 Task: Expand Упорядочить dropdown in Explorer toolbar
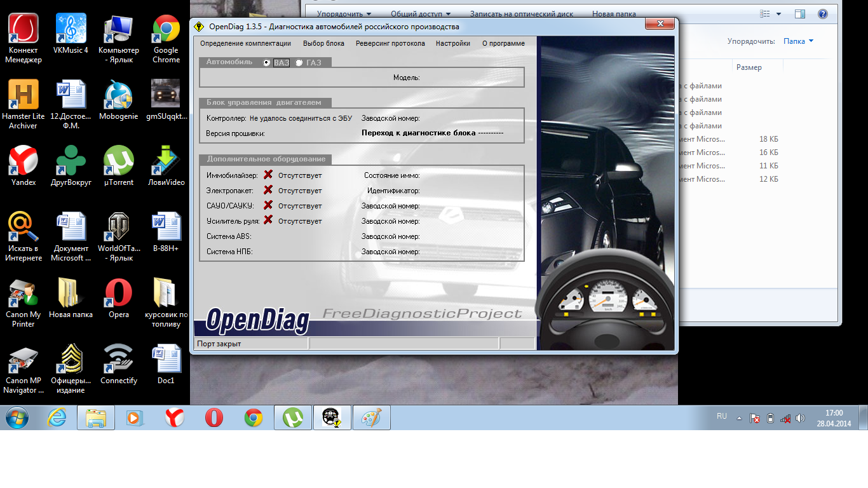(x=344, y=14)
